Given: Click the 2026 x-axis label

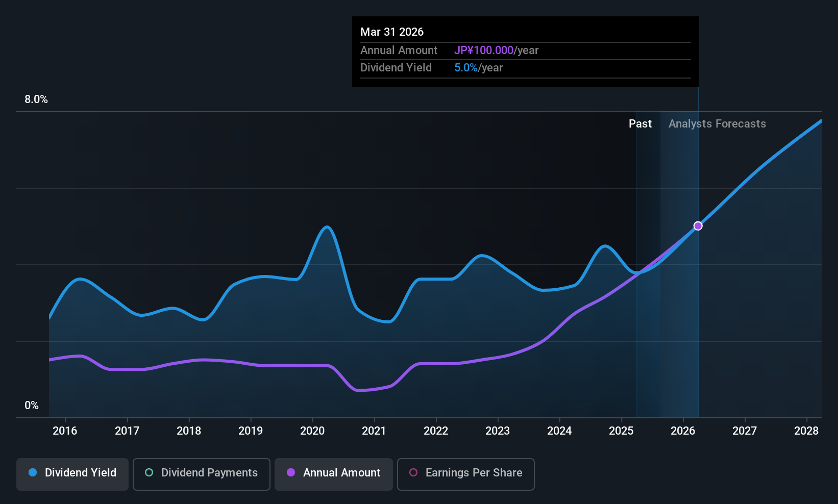Looking at the screenshot, I should tap(683, 431).
